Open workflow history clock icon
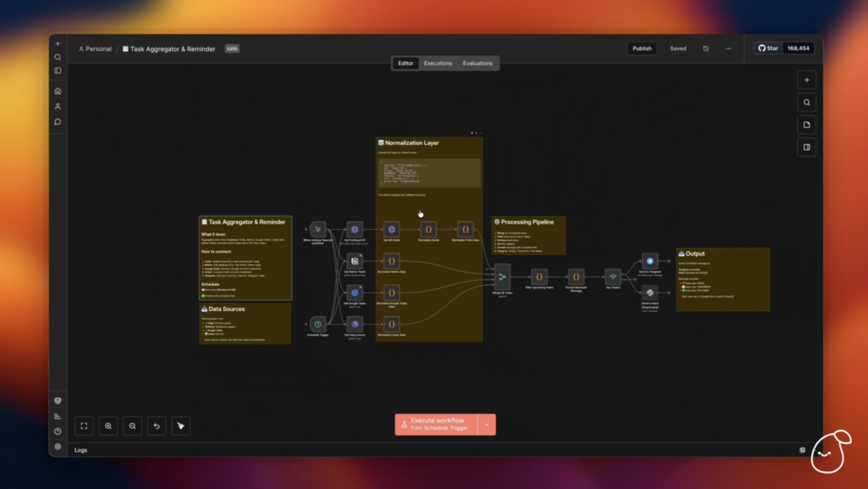This screenshot has width=868, height=489. tap(706, 48)
